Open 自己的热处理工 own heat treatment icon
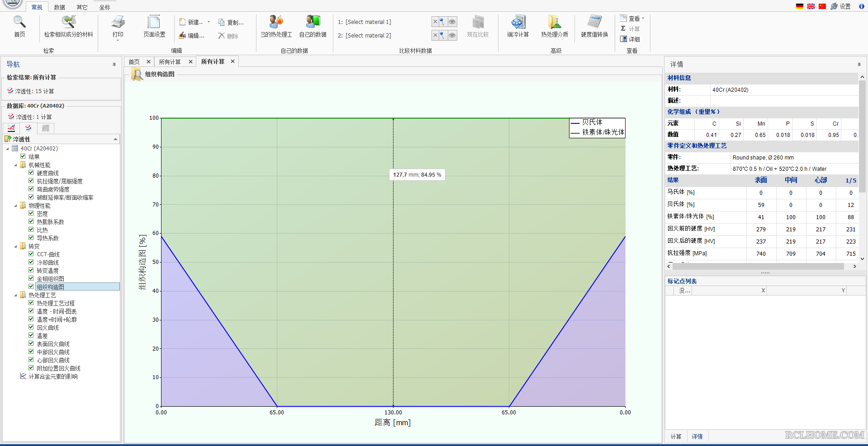The height and width of the screenshot is (446, 868). coord(276,22)
